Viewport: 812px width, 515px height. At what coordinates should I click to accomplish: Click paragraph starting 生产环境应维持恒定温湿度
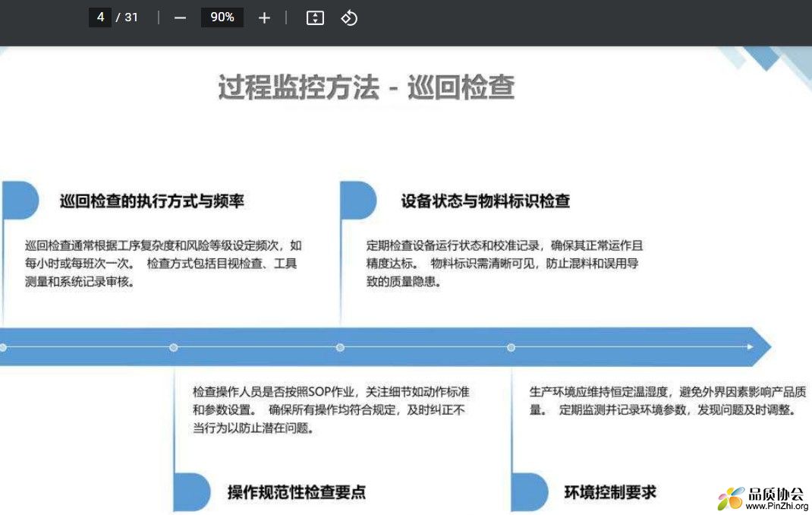(x=668, y=401)
